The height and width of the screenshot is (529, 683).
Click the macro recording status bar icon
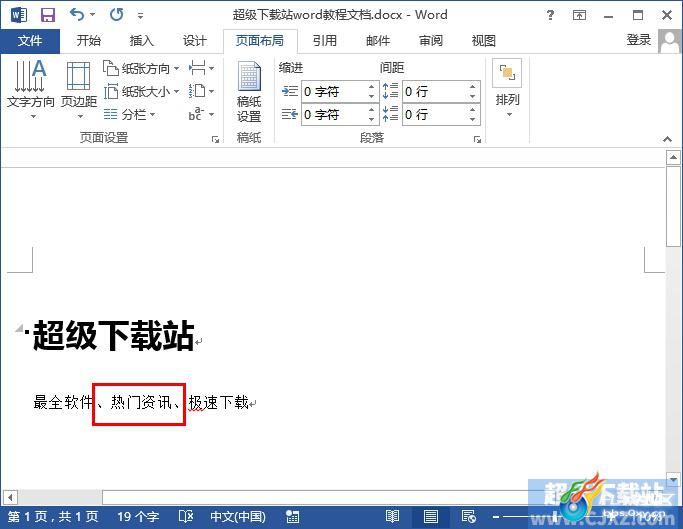[x=292, y=517]
